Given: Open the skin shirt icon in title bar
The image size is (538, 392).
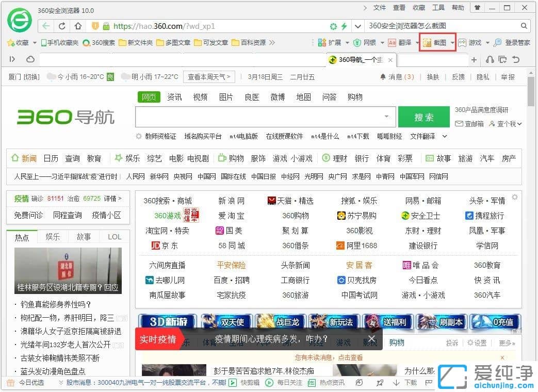Looking at the screenshot, I should 477,8.
